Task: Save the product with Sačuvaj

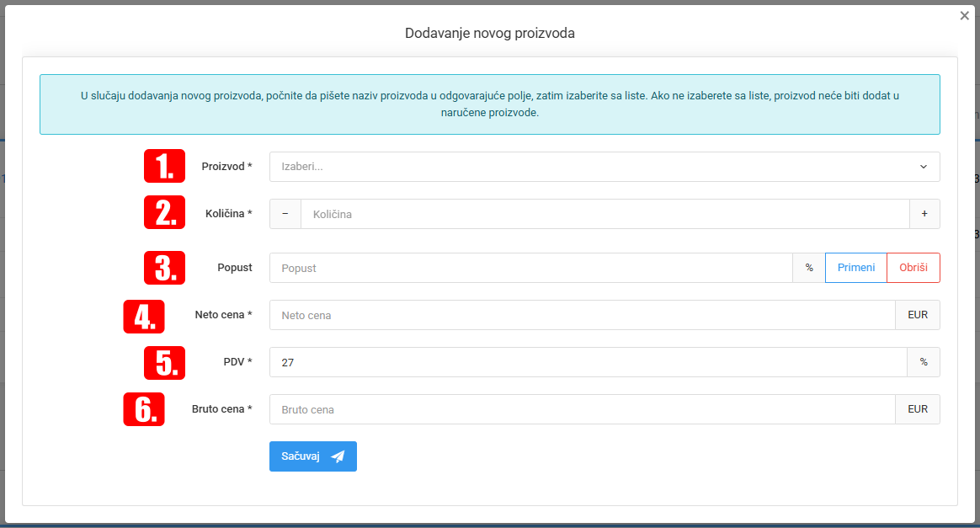Action: [x=313, y=456]
